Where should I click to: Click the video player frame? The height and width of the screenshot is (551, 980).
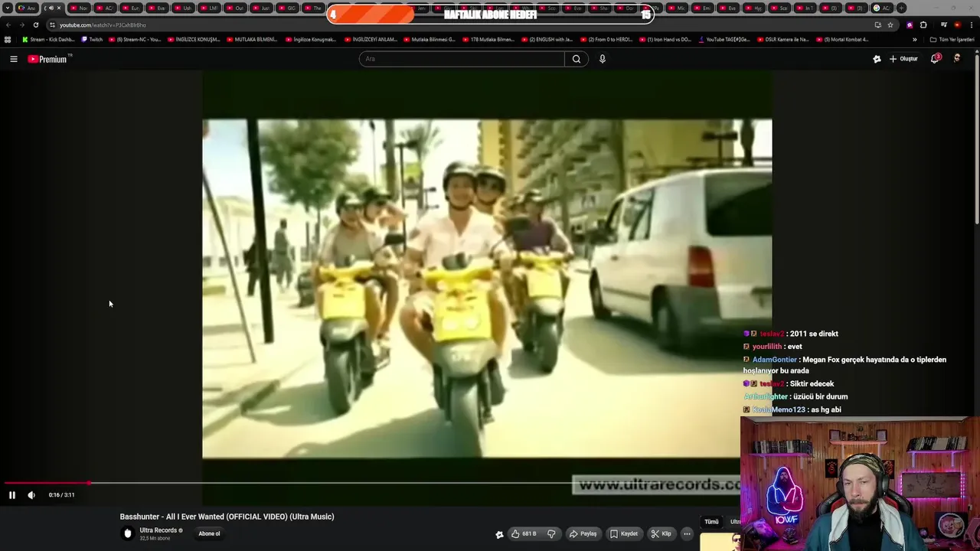(487, 289)
